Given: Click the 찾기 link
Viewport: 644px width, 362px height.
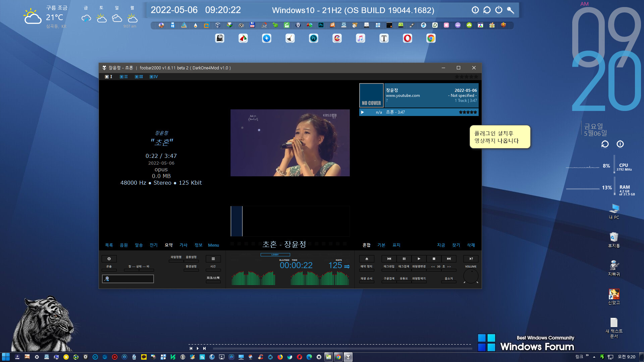Looking at the screenshot, I should pyautogui.click(x=456, y=245).
